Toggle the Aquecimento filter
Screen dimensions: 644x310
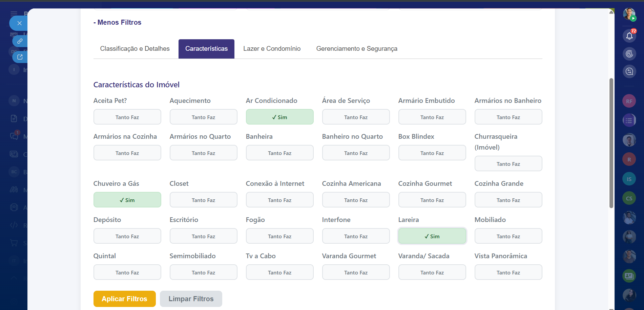204,117
